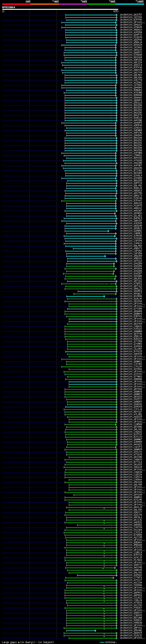Open the UniRef100_Q43757 hit link
This screenshot has width=146, height=644.
point(131,15)
